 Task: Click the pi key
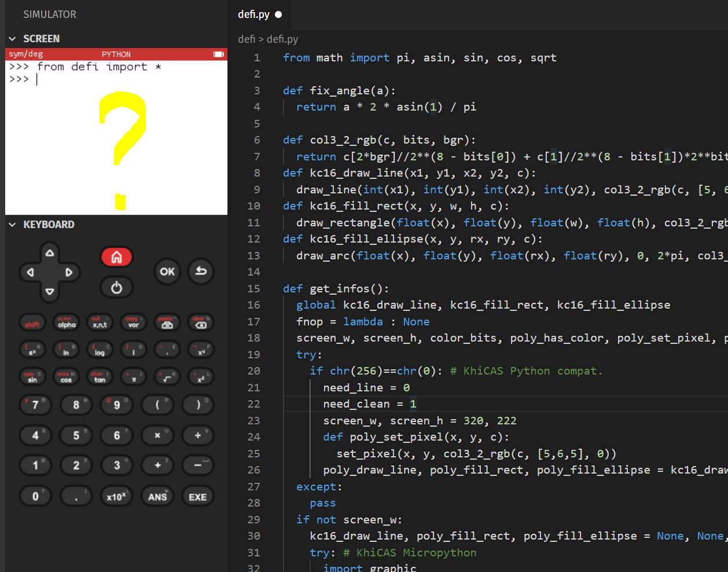[x=134, y=377]
